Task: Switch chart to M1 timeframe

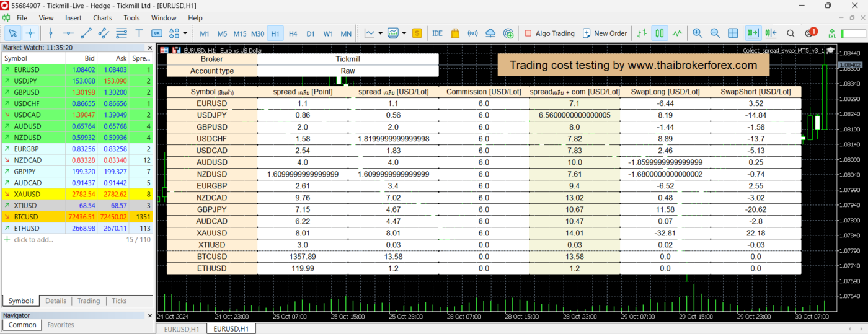Action: click(205, 33)
